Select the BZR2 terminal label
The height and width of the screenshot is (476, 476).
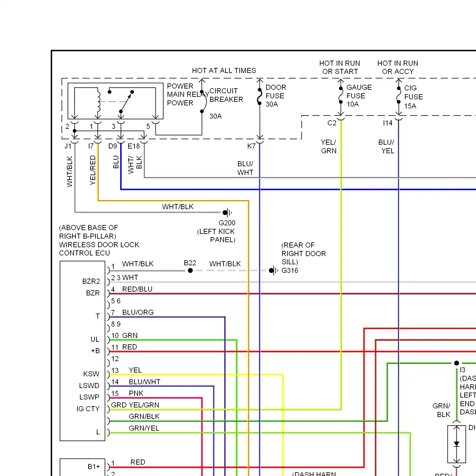pos(91,281)
